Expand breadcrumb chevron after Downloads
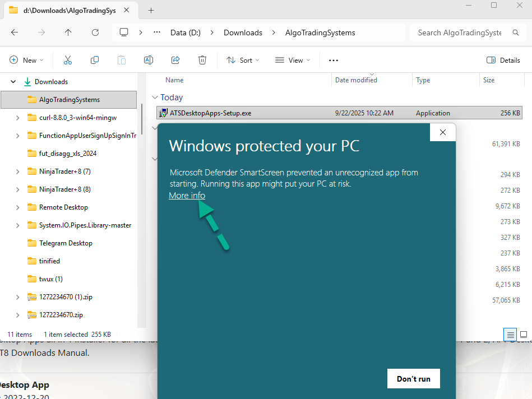532x399 pixels. pos(274,33)
